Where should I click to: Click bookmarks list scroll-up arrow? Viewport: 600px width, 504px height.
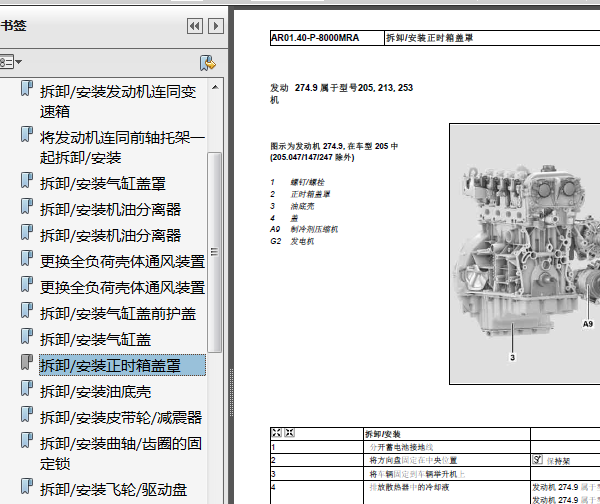point(215,87)
